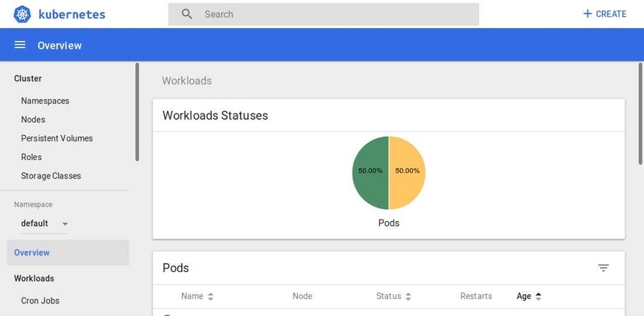Image resolution: width=644 pixels, height=316 pixels.
Task: Click the CREATE button
Action: (x=605, y=14)
